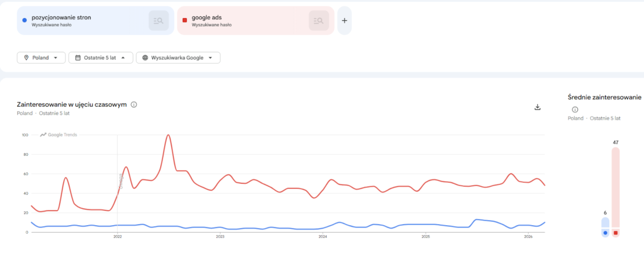Open the Wyszukiwarka Google source dropdown

pos(178,57)
